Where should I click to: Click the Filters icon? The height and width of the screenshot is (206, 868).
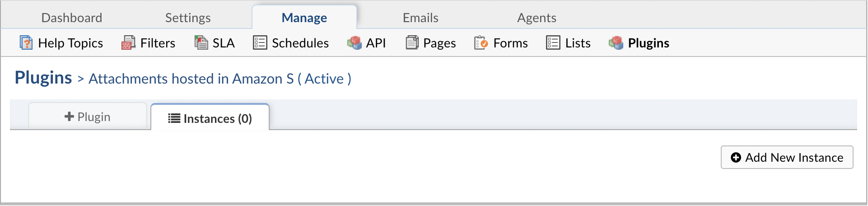point(128,43)
